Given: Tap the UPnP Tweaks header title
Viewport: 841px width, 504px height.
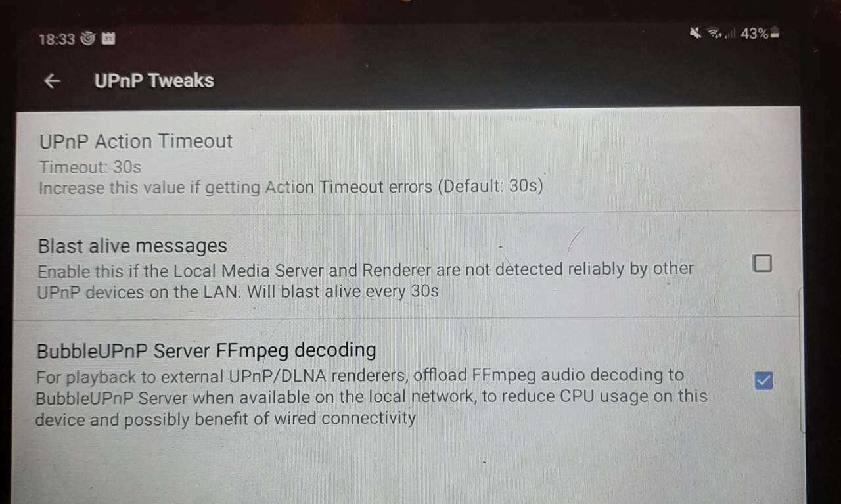Looking at the screenshot, I should (x=154, y=80).
